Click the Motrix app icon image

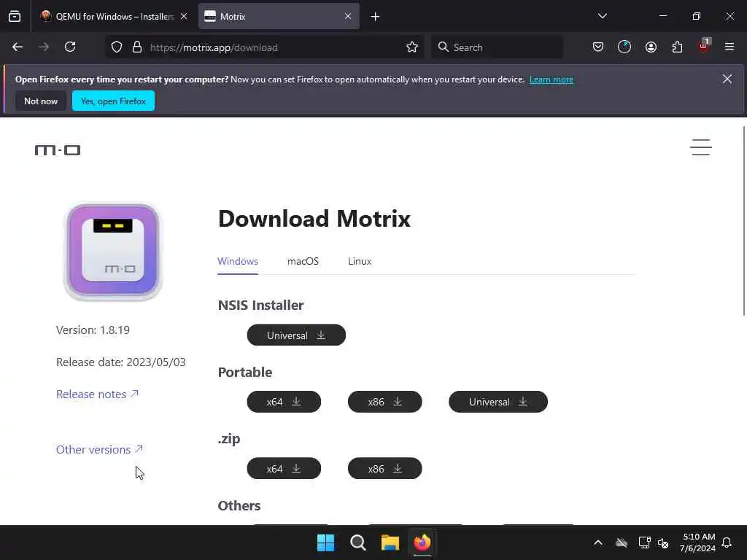click(113, 252)
